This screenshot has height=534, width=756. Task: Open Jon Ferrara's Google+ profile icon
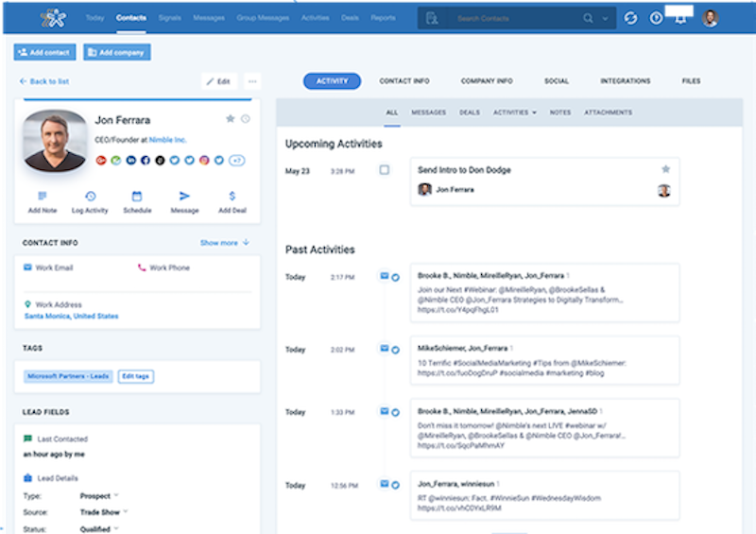(101, 160)
